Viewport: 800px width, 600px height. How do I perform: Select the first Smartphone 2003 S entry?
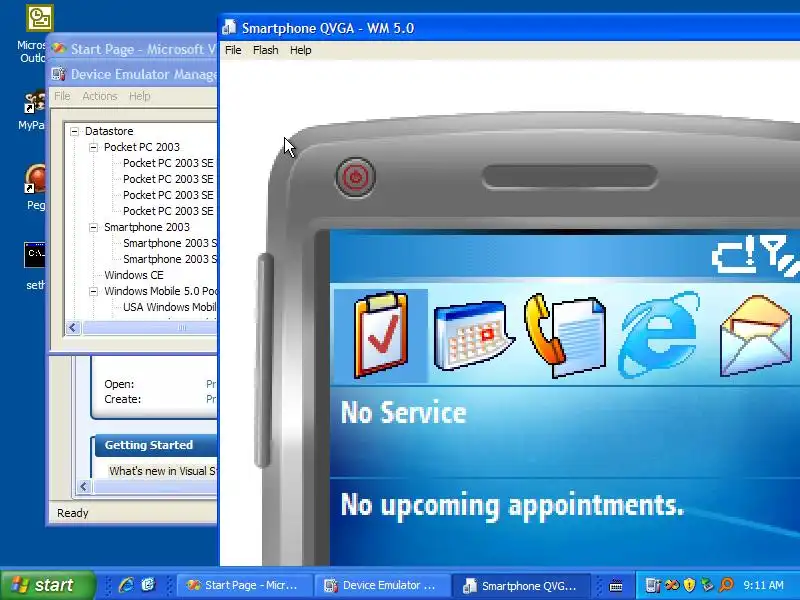(170, 243)
